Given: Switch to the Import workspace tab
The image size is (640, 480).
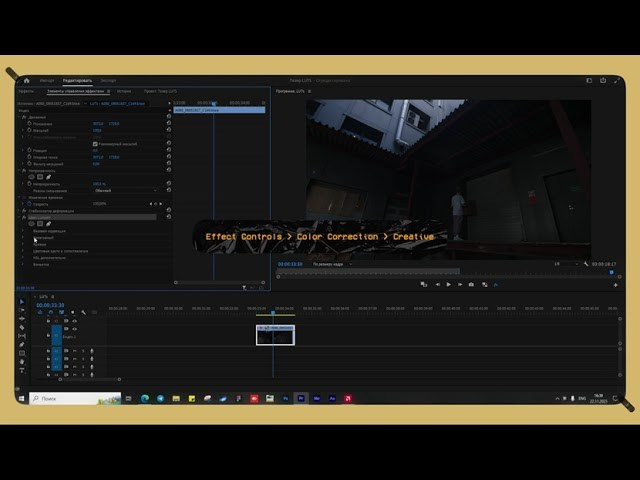Looking at the screenshot, I should [47, 80].
